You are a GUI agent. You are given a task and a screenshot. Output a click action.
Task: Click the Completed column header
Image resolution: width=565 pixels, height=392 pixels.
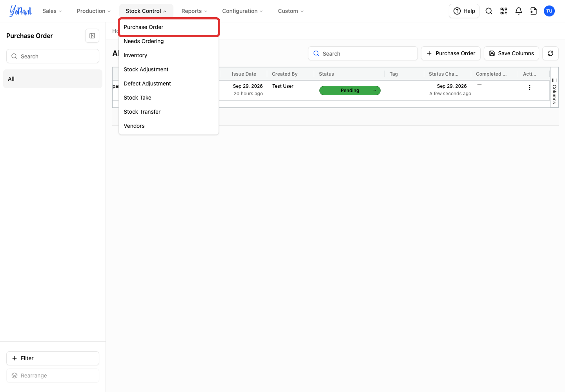pyautogui.click(x=495, y=74)
